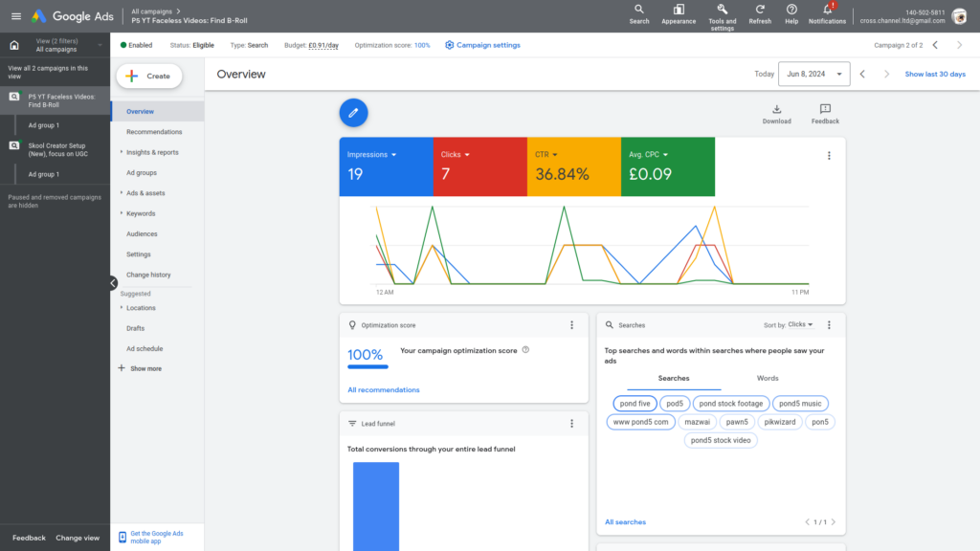Expand the Impressions metric dropdown
The height and width of the screenshot is (551, 980).
pyautogui.click(x=393, y=154)
